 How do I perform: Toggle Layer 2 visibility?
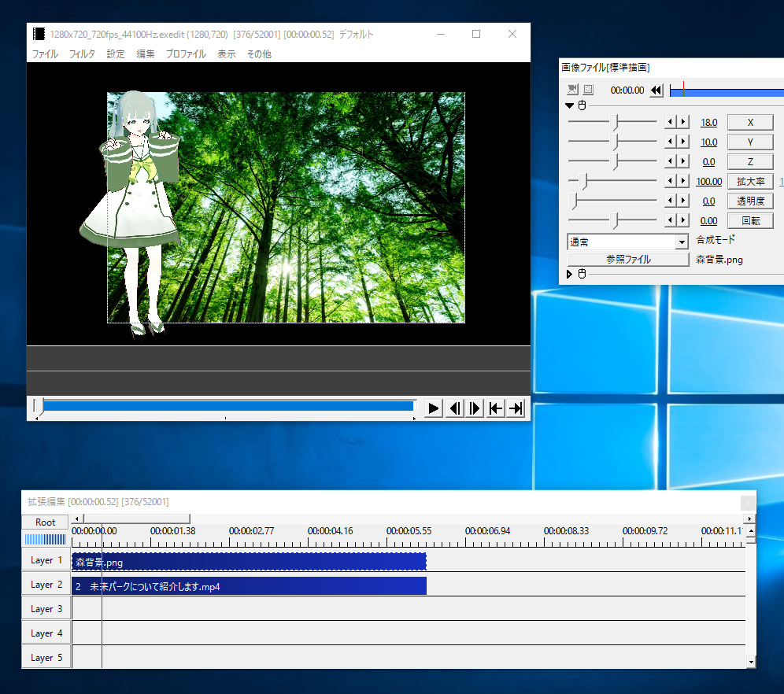46,585
